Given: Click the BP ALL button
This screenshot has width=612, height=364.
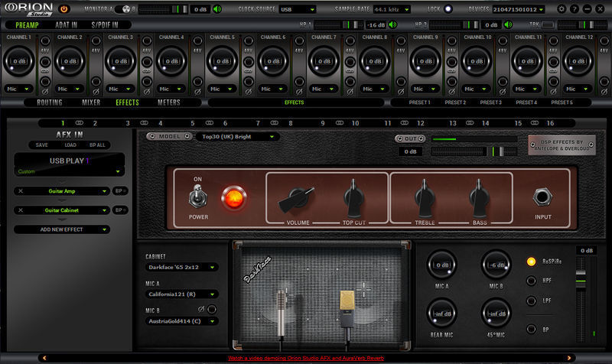Looking at the screenshot, I should click(97, 145).
